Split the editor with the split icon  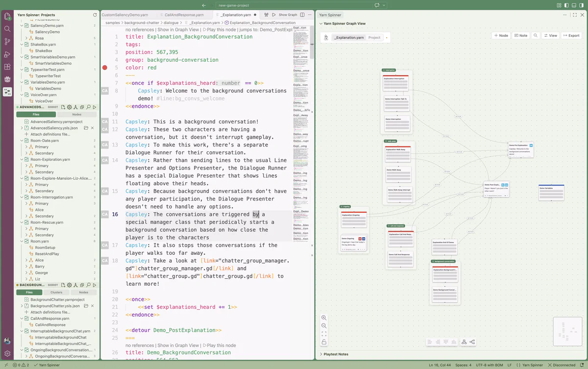point(302,15)
